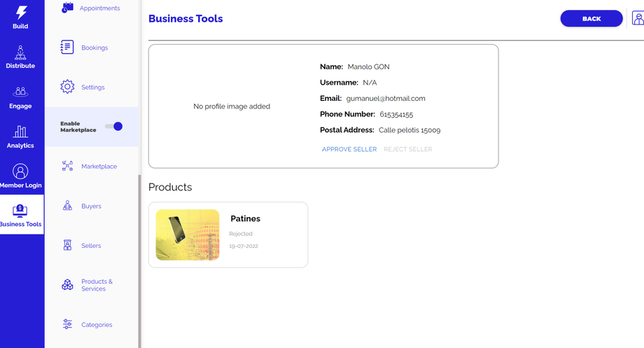This screenshot has height=348, width=644.
Task: Click the Member Login user icon
Action: click(x=21, y=171)
